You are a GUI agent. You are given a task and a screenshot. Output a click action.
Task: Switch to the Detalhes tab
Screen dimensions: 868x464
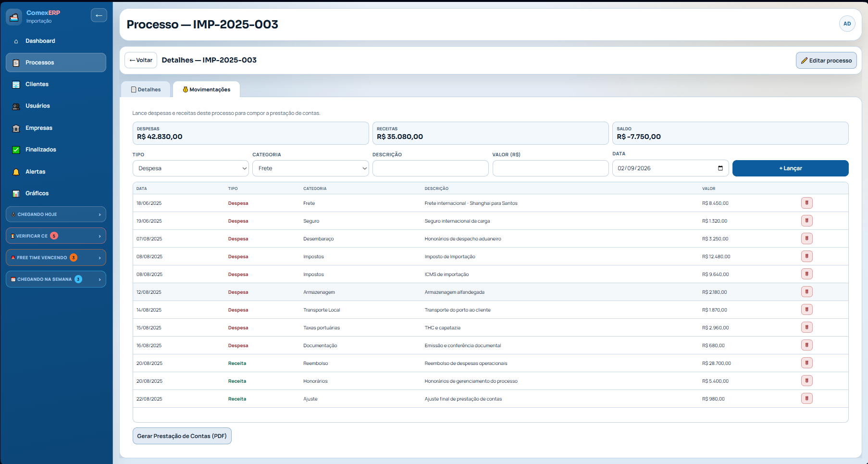pyautogui.click(x=146, y=89)
